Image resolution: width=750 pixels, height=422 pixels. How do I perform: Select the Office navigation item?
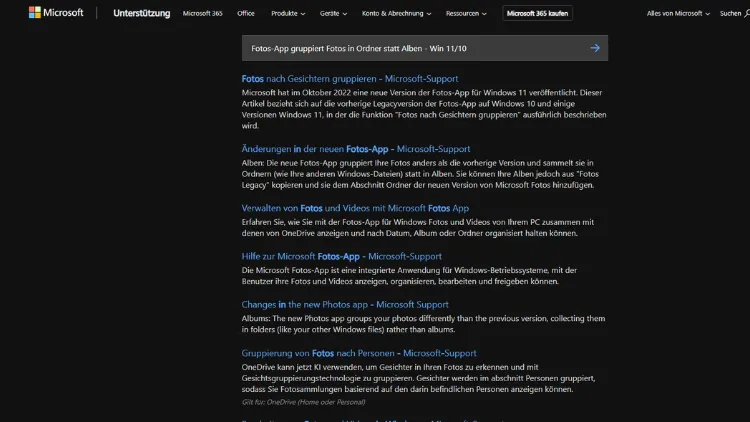(x=246, y=14)
